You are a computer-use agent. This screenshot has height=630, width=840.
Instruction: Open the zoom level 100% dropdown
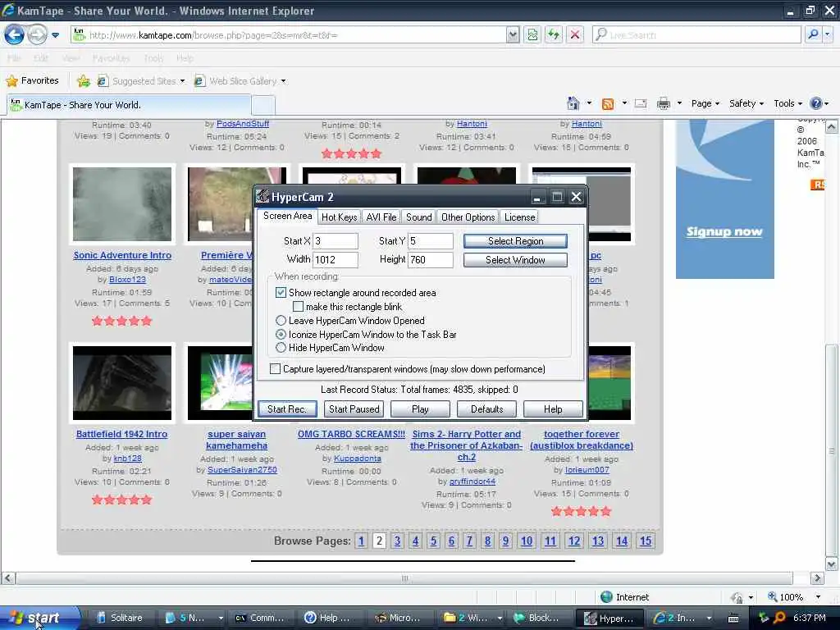point(818,597)
